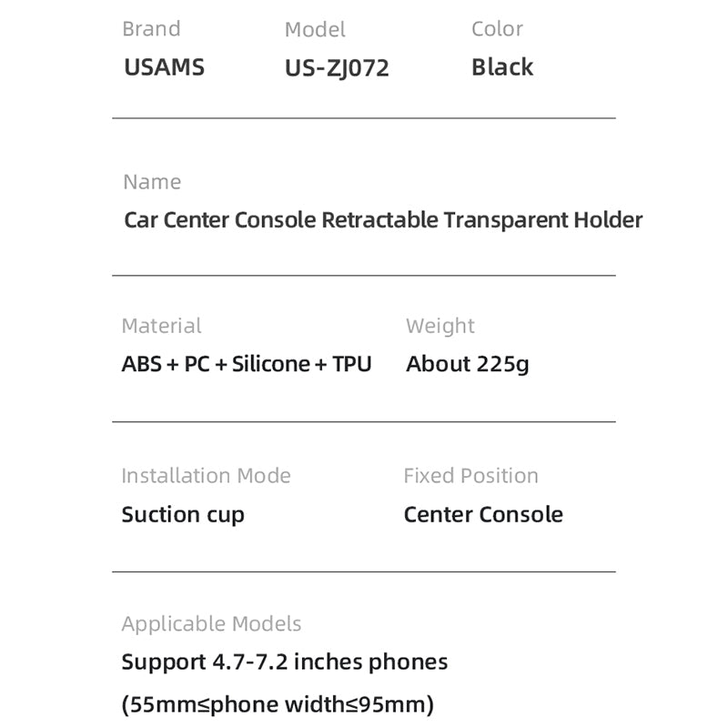Select the Black color value
The height and width of the screenshot is (728, 728).
click(502, 67)
